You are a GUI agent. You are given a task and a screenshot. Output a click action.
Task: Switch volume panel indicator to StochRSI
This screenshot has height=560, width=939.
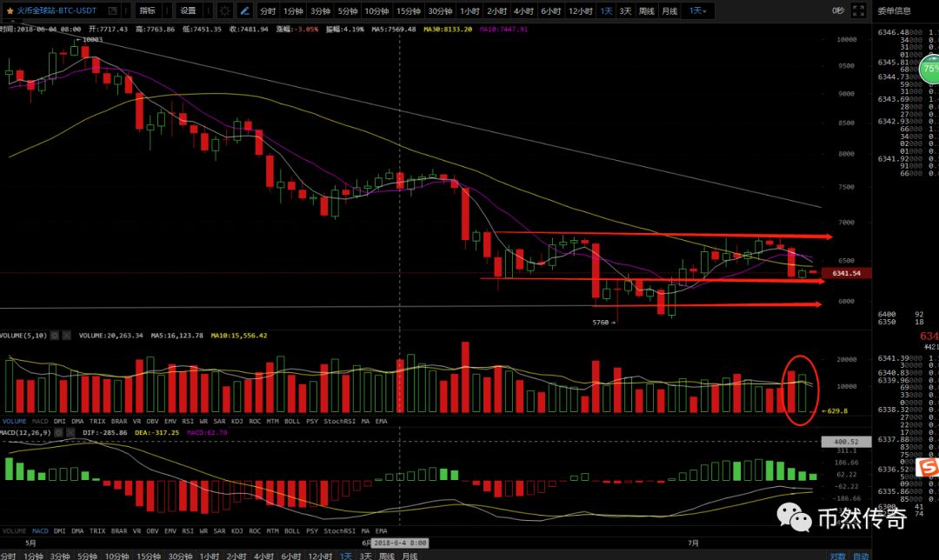click(x=340, y=421)
